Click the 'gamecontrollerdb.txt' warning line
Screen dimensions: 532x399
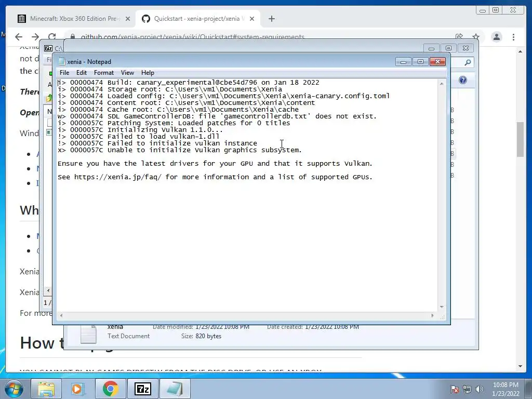(x=217, y=116)
